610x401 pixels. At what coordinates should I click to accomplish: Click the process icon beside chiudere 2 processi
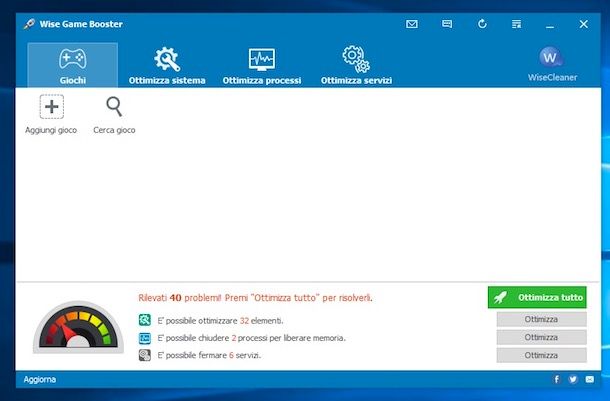[145, 338]
